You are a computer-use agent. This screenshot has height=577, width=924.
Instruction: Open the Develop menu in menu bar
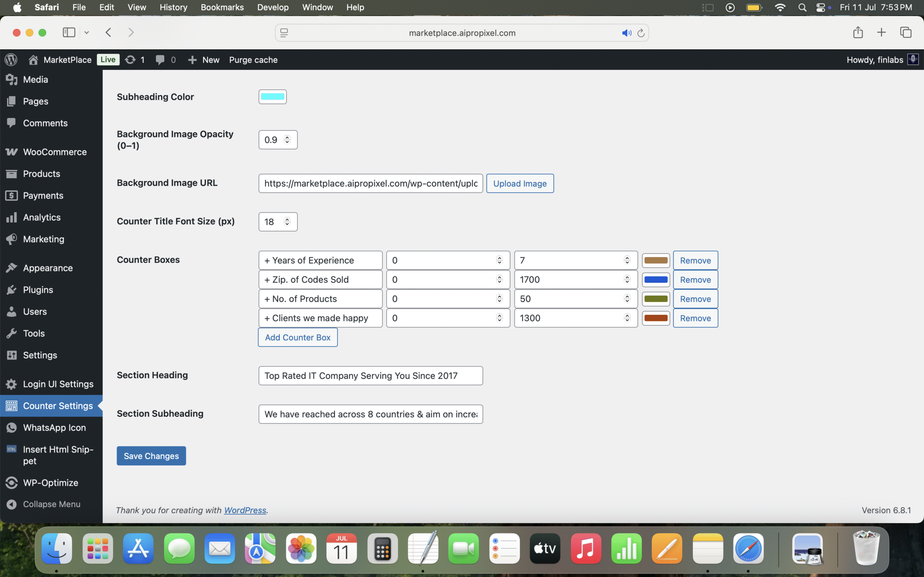[273, 7]
